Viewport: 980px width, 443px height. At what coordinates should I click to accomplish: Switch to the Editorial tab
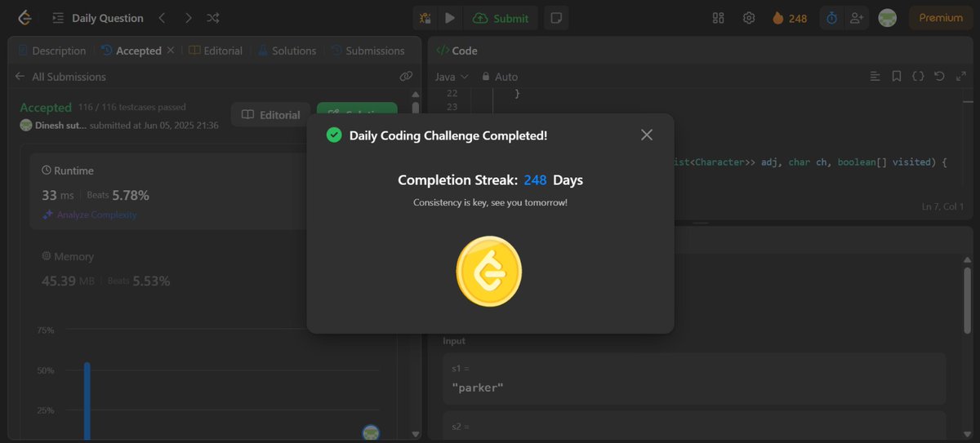[216, 51]
